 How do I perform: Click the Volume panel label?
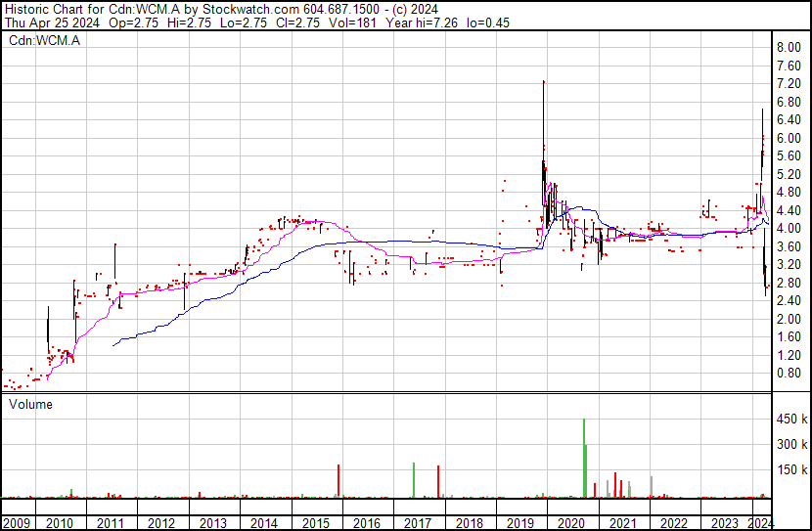(x=30, y=404)
